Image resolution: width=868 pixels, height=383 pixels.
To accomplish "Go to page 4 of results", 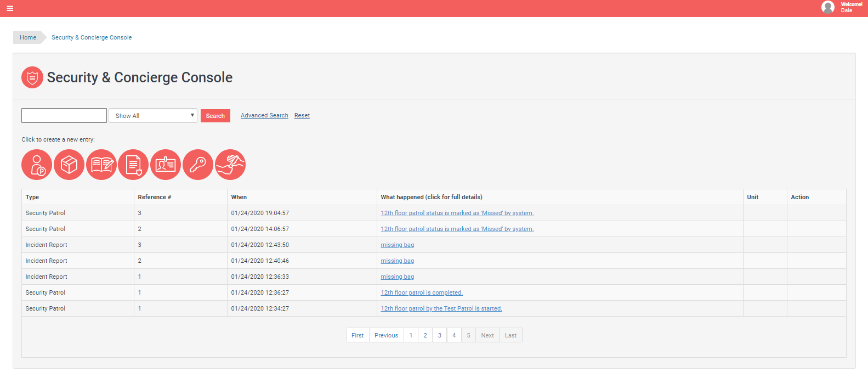I will pos(454,335).
